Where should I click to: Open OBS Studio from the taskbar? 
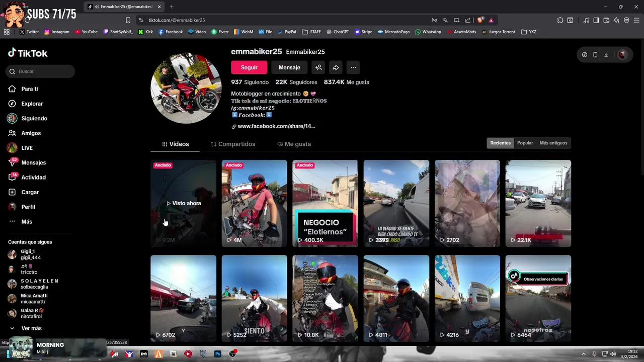point(232,354)
